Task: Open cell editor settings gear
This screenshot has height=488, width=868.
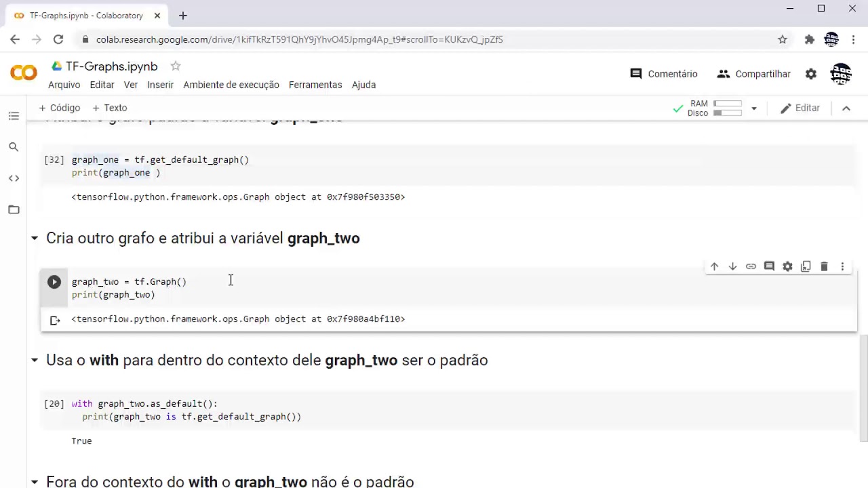Action: tap(787, 266)
